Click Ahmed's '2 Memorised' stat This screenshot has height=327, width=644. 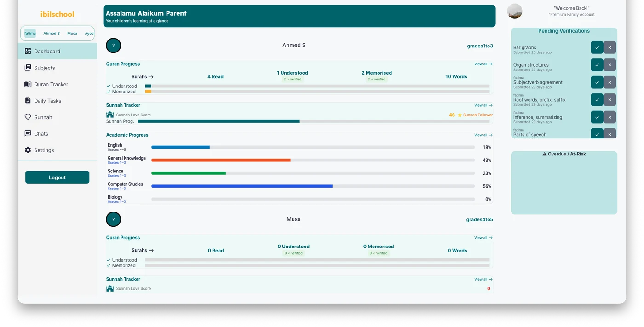[377, 73]
